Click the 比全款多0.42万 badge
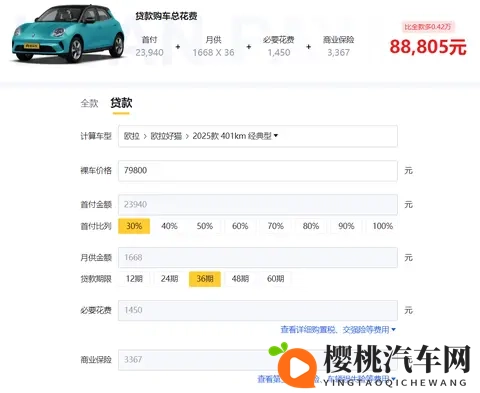The width and height of the screenshot is (480, 393). coord(428,27)
